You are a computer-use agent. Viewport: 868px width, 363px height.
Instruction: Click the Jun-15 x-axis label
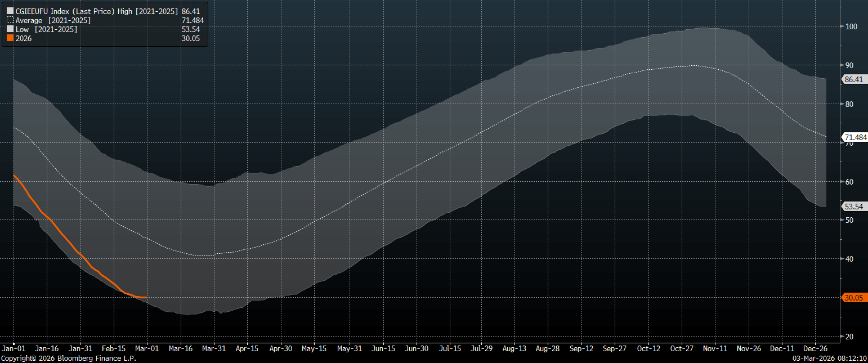[x=383, y=349]
